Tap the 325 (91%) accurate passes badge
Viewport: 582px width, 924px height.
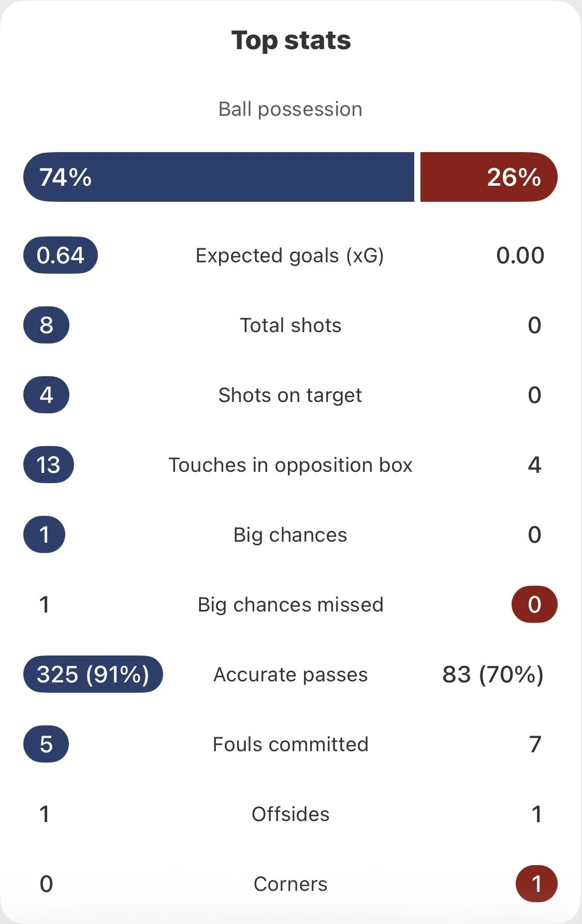point(93,674)
